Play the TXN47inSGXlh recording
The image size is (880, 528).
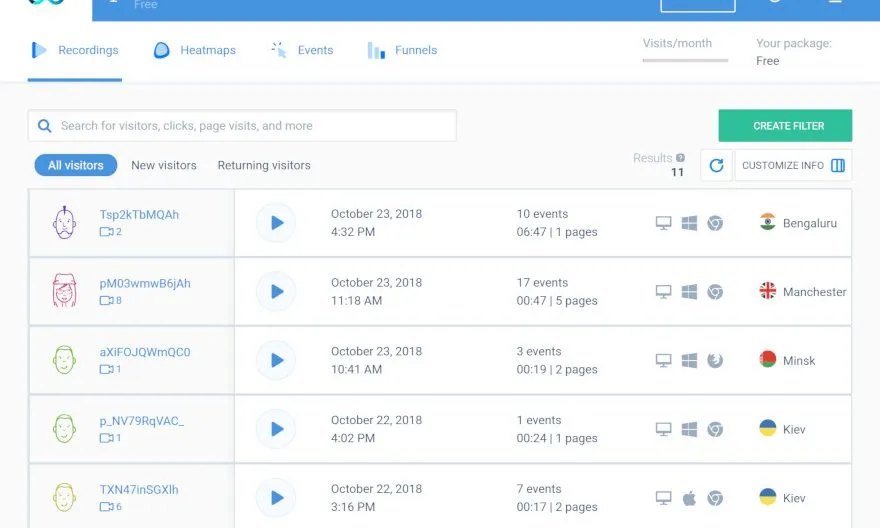[276, 498]
